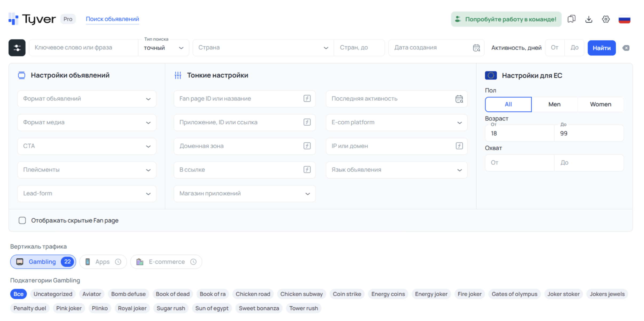This screenshot has width=644, height=321.
Task: Click the Найти search button
Action: [602, 48]
